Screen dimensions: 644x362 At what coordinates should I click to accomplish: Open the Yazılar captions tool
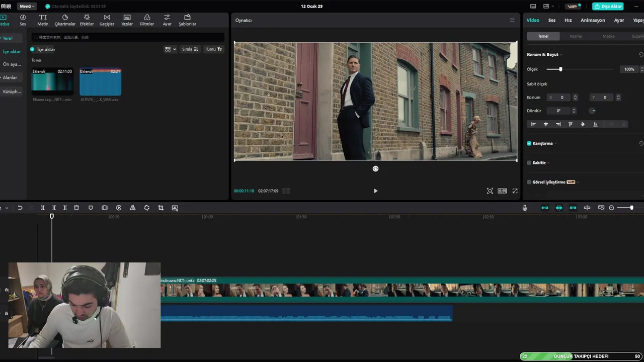pyautogui.click(x=127, y=20)
